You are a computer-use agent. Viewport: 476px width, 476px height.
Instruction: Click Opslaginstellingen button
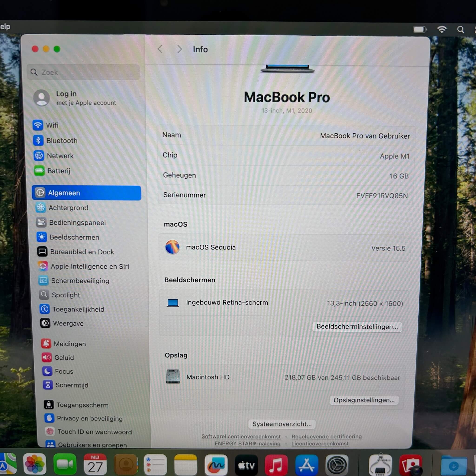(x=364, y=400)
